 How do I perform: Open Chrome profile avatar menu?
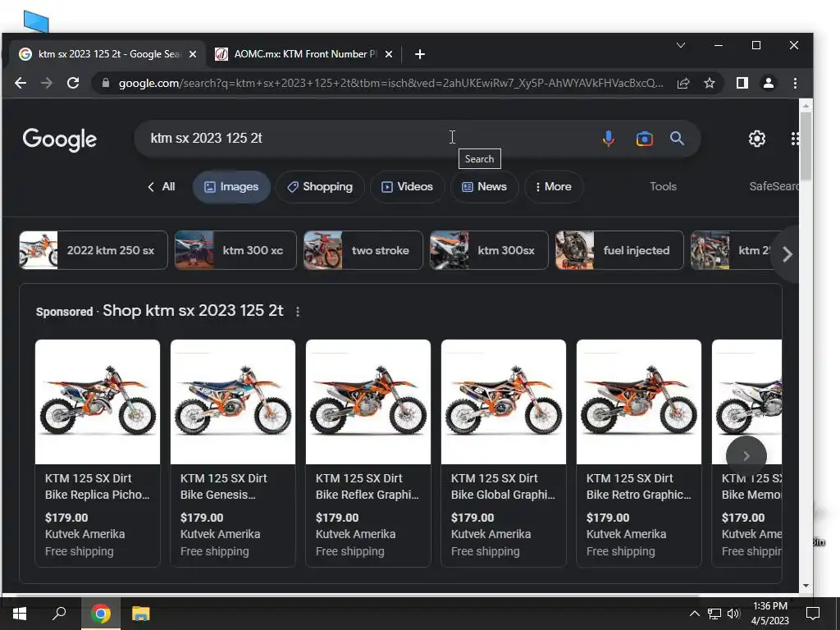pos(768,83)
